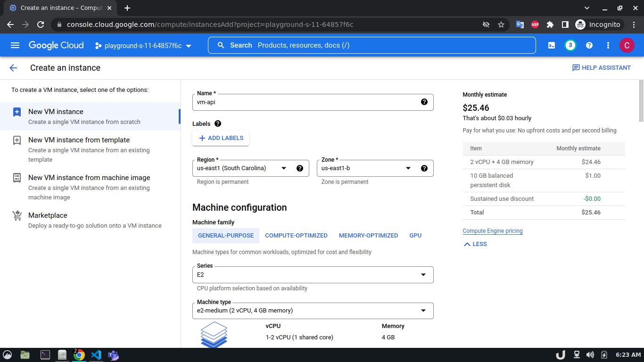644x362 pixels.
Task: Open the Region dropdown us-east1
Action: click(251, 168)
